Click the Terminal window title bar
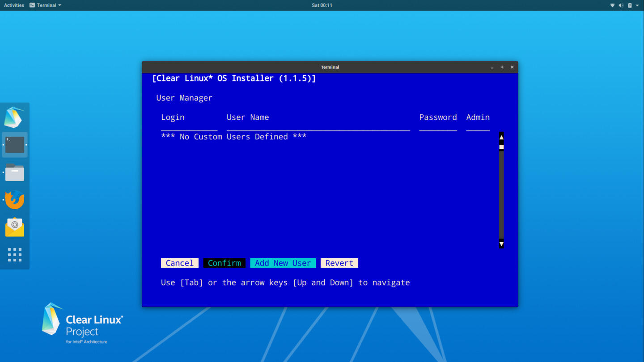This screenshot has width=644, height=362. (x=330, y=67)
